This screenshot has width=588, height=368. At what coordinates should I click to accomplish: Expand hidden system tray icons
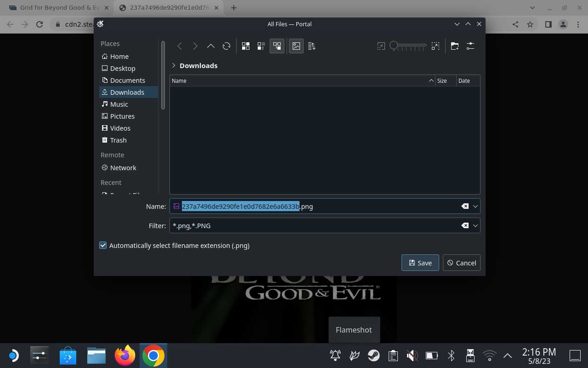click(x=508, y=356)
